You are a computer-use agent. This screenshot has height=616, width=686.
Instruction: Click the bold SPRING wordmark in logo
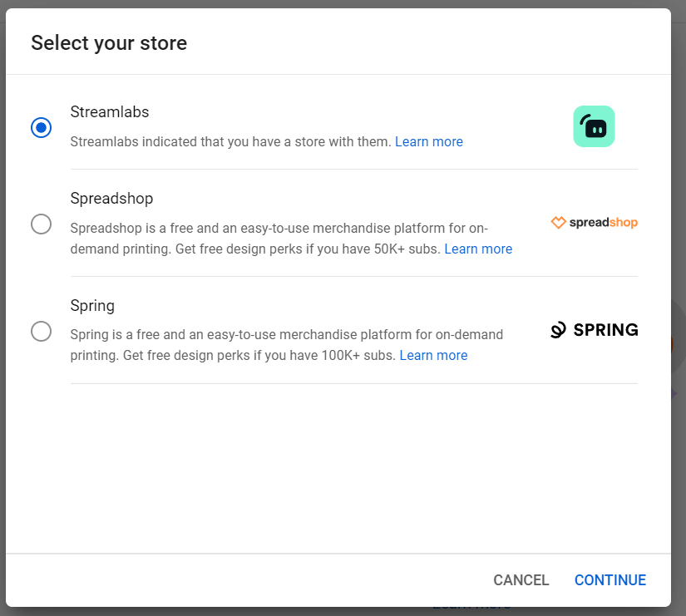coord(606,330)
